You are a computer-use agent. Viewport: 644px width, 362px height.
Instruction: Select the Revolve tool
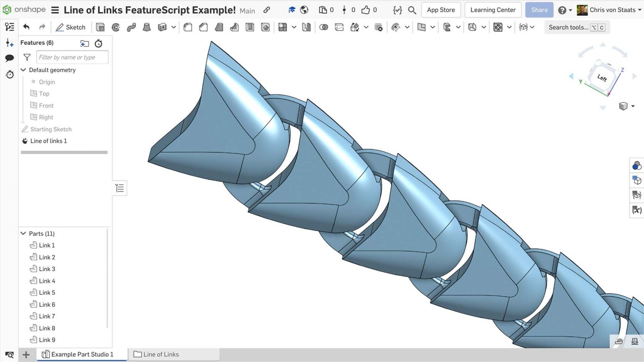[115, 26]
